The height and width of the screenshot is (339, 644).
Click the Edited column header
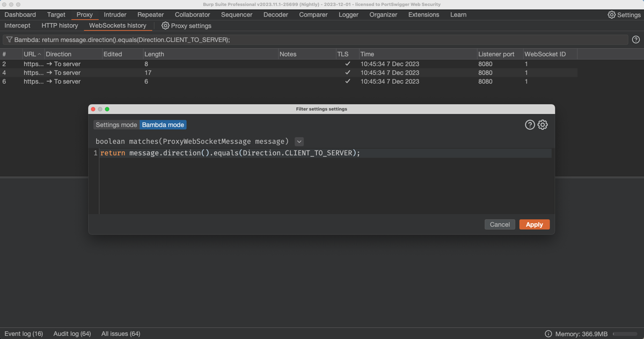click(x=122, y=54)
